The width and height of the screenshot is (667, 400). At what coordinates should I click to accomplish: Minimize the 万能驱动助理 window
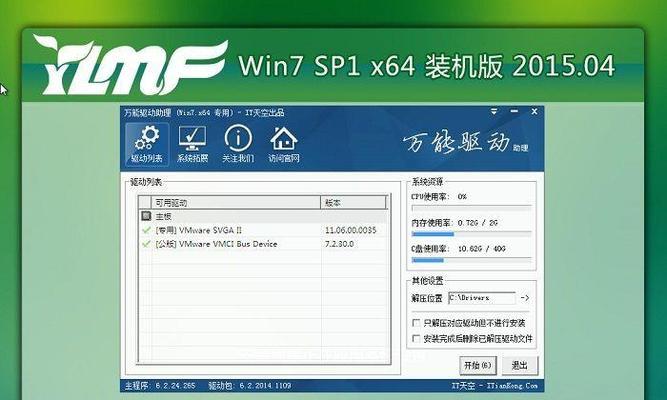point(514,111)
